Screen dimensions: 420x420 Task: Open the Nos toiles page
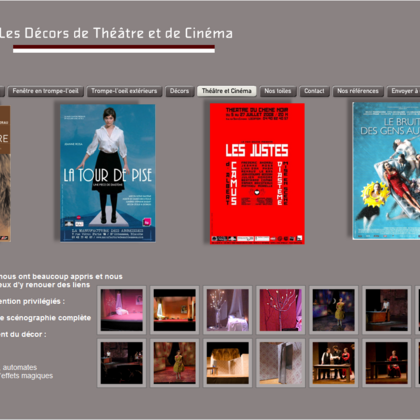click(278, 91)
